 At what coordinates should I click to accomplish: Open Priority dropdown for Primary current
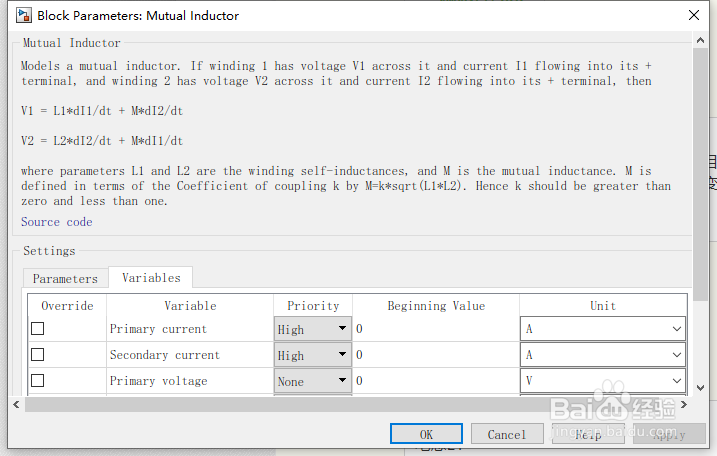click(313, 329)
